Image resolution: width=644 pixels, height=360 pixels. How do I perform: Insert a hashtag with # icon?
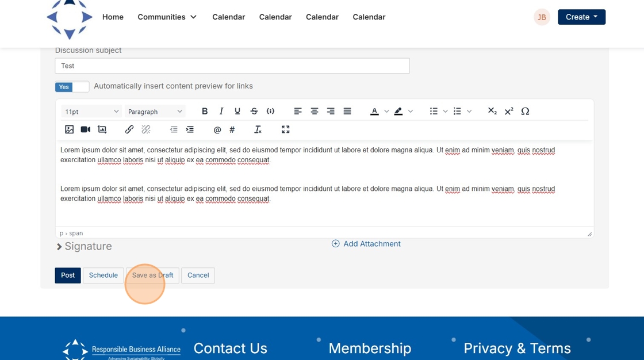coord(232,129)
